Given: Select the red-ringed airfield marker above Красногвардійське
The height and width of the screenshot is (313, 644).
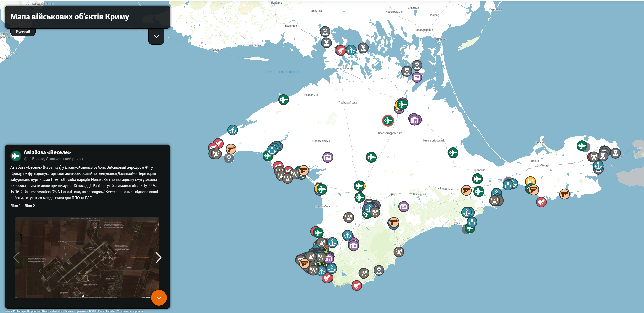Looking at the screenshot, I should click(388, 120).
